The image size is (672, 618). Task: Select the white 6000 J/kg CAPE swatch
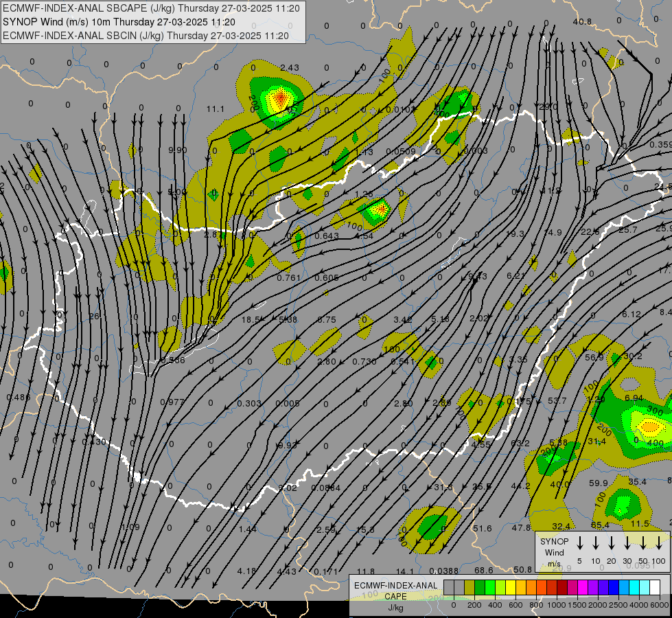[x=655, y=588]
